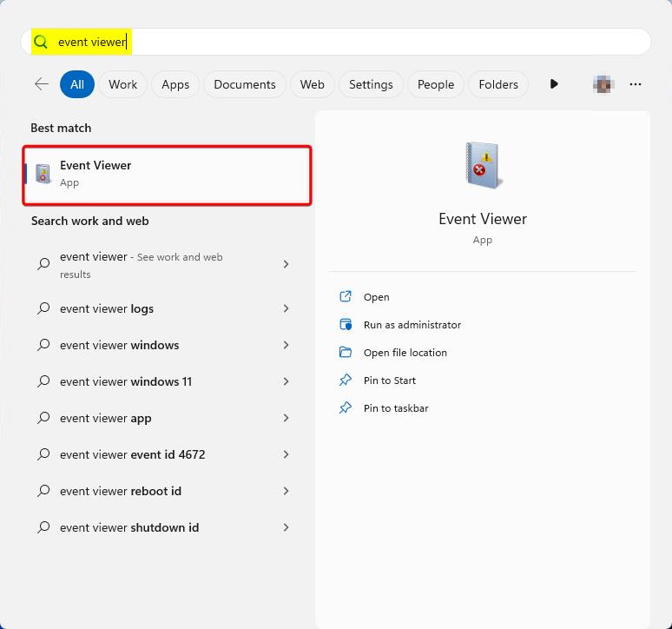Click search icon beside 'event viewer shutdown id'
Screen dimensions: 672x629
coord(43,527)
